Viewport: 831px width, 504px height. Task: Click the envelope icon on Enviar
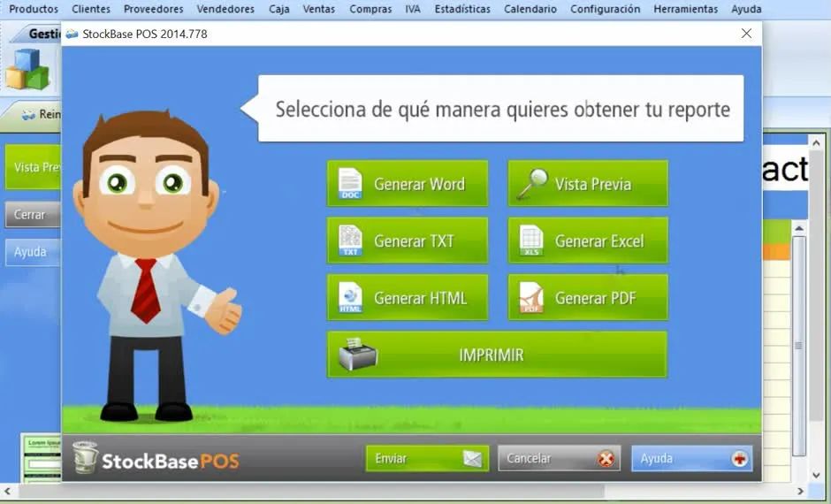(x=472, y=458)
